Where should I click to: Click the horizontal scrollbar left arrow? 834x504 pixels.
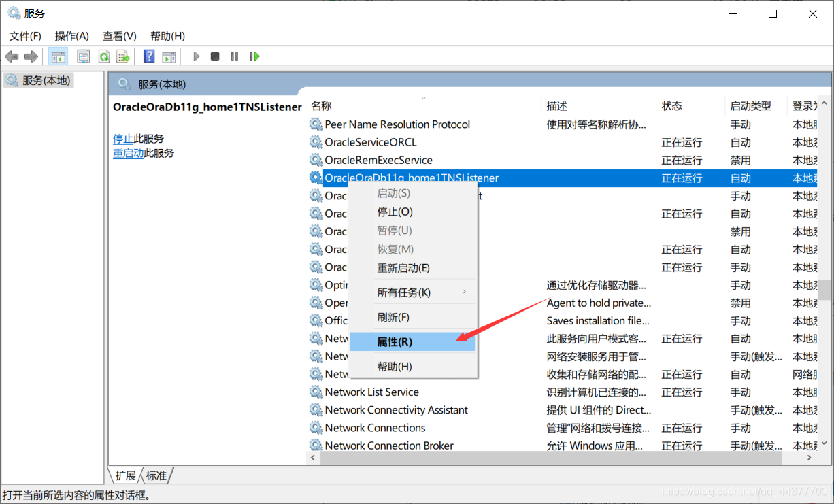314,458
